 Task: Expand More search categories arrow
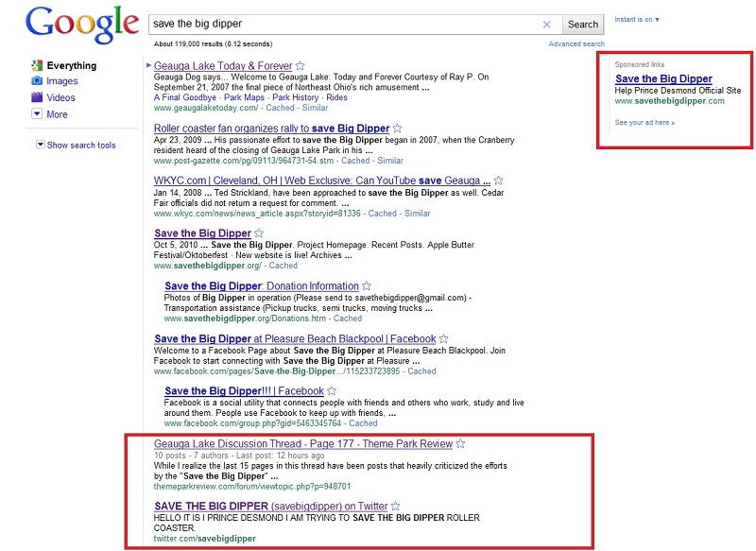(37, 113)
